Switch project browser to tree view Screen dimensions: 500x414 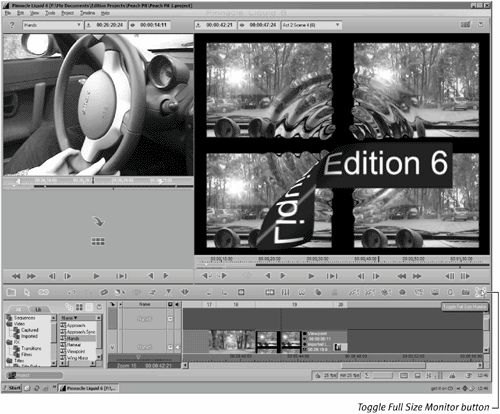coord(69,307)
